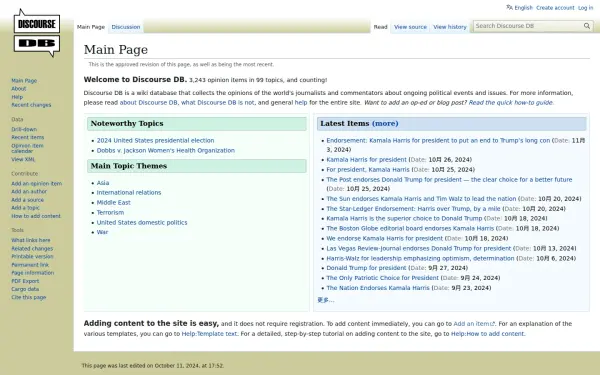Viewport: 600px width, 375px height.
Task: Click the external-link icon after Add an item
Action: coord(493,324)
